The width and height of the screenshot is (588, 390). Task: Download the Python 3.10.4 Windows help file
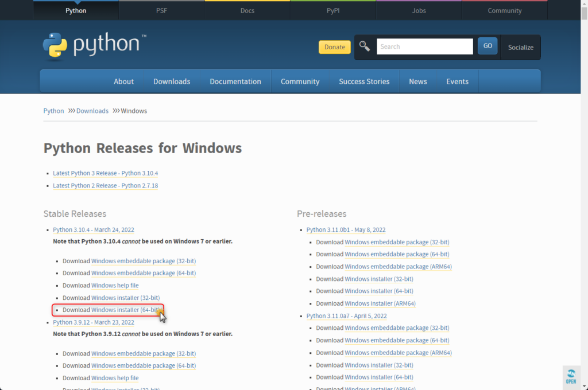[x=115, y=285]
